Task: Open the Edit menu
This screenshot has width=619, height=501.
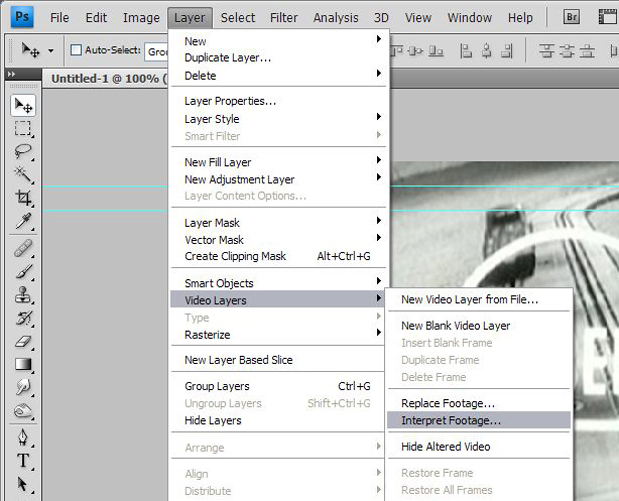Action: tap(96, 17)
